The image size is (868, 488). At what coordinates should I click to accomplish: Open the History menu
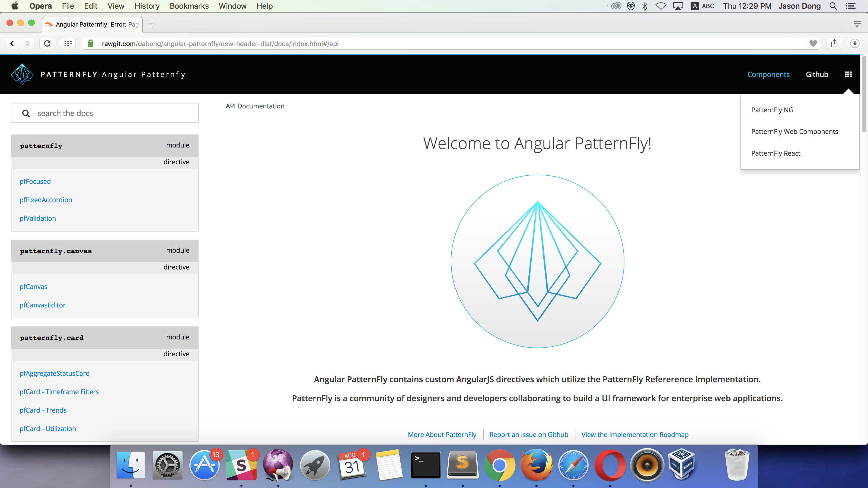[147, 6]
